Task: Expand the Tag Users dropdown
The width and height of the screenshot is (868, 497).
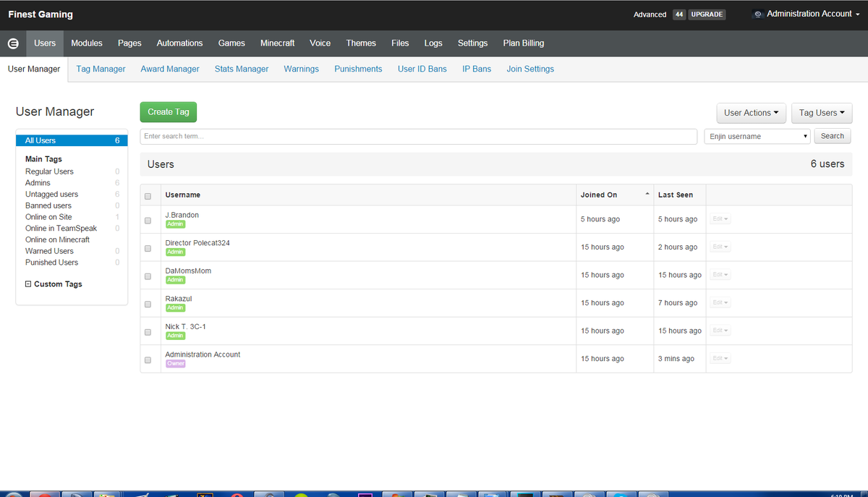Action: [x=822, y=113]
